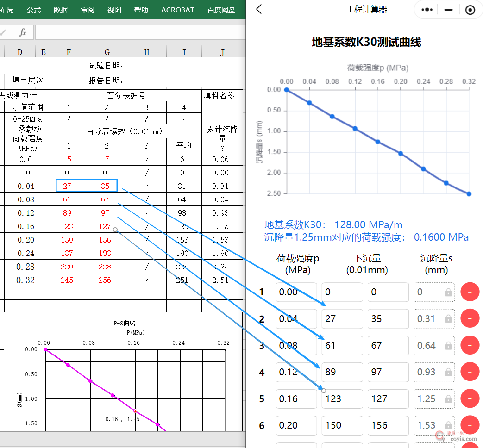
Task: Remove row 1 with red minus button
Action: coord(470,292)
